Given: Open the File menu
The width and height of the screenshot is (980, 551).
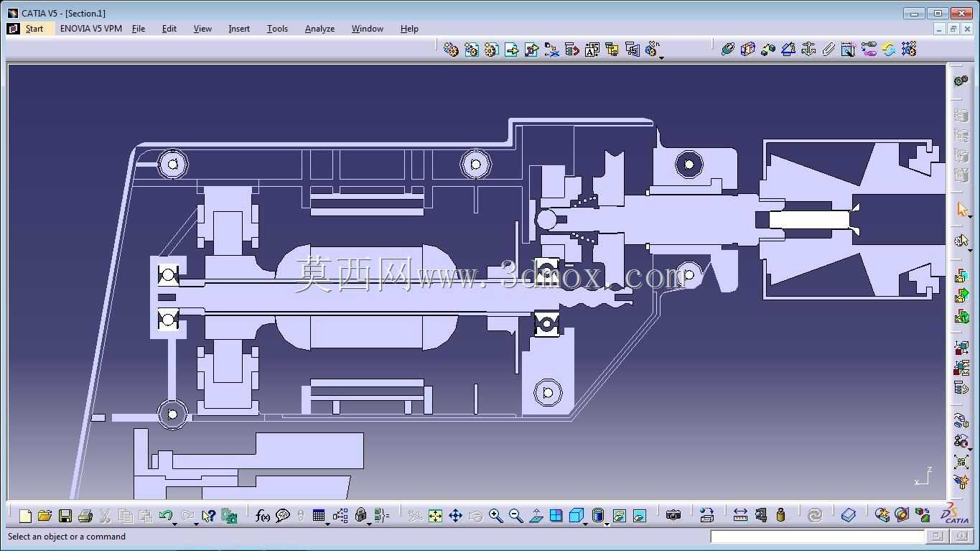Looking at the screenshot, I should (x=139, y=29).
